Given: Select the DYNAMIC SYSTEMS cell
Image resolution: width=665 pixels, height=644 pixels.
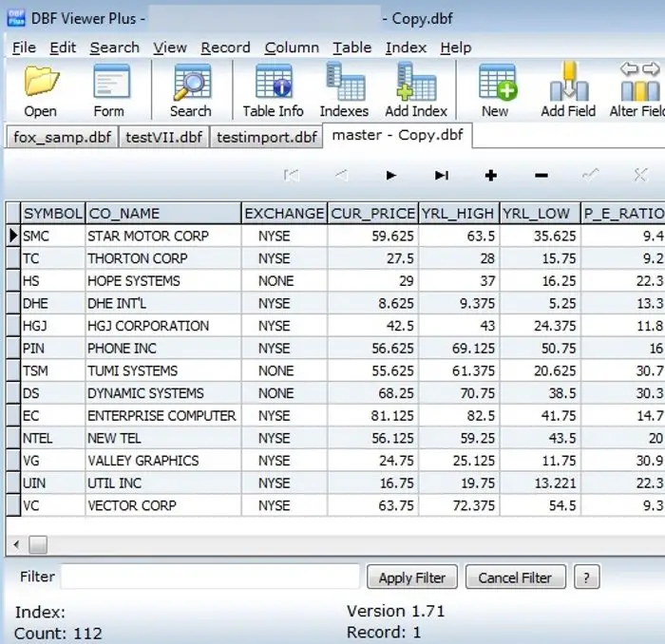Looking at the screenshot, I should point(163,393).
